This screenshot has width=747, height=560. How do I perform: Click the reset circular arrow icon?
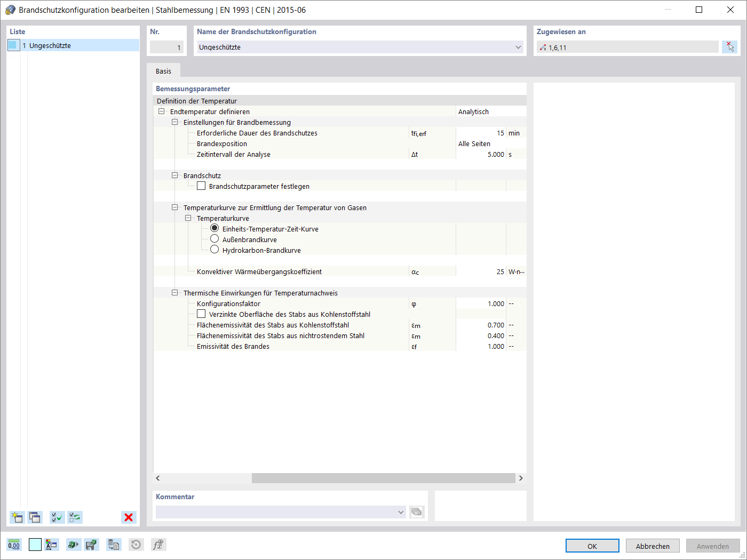(136, 545)
